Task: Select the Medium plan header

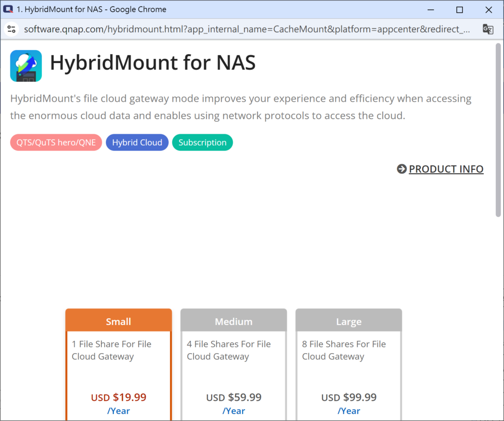Action: pos(234,322)
